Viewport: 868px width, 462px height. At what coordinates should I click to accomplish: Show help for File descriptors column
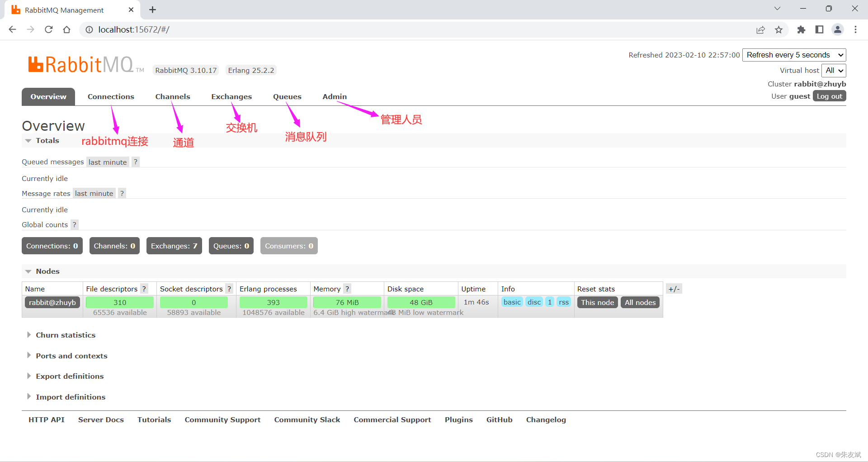(144, 289)
